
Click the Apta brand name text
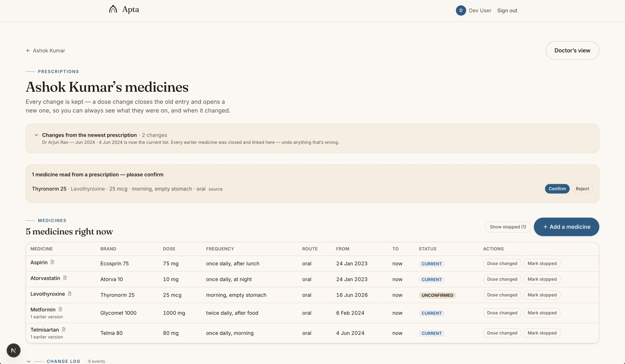tap(131, 10)
